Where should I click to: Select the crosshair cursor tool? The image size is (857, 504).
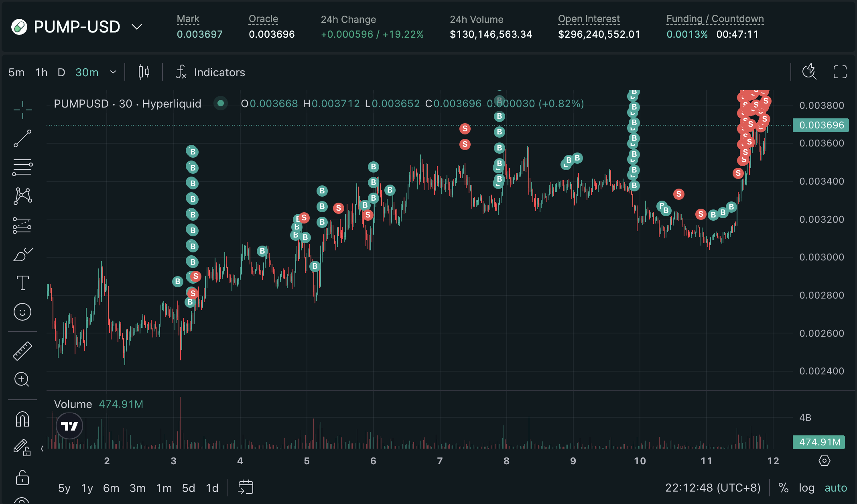[22, 110]
